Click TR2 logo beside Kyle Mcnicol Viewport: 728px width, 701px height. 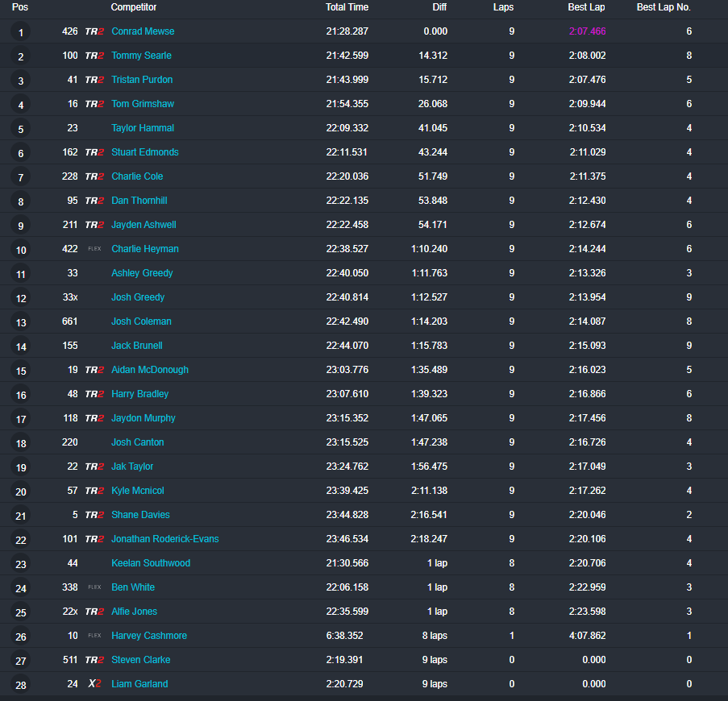click(94, 491)
